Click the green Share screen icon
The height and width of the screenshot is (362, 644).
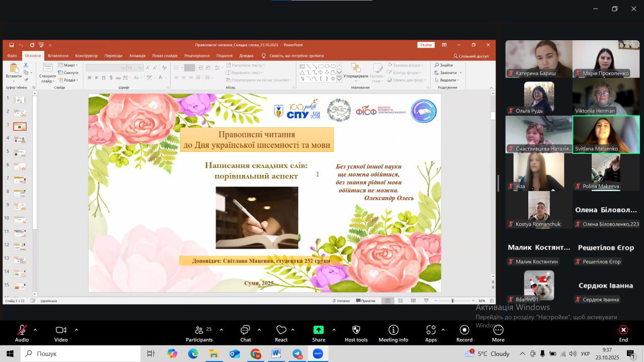(318, 330)
